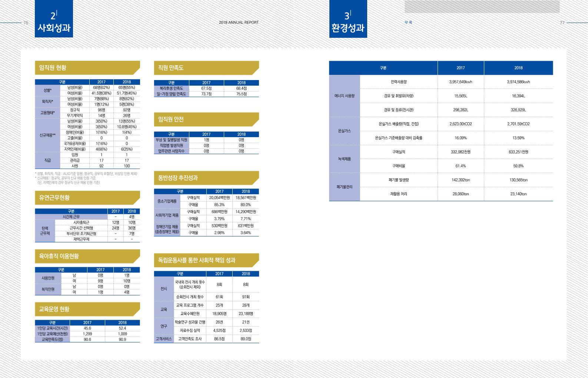Screen dimensions: 588x378
Task: Click the '61.4%' purchase ratio cell
Action: [x=461, y=166]
